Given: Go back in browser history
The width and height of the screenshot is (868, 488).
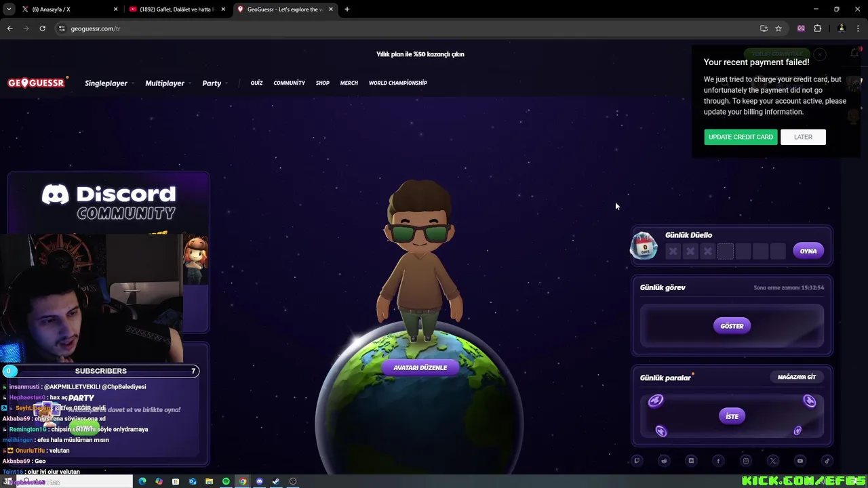Looking at the screenshot, I should tap(9, 28).
